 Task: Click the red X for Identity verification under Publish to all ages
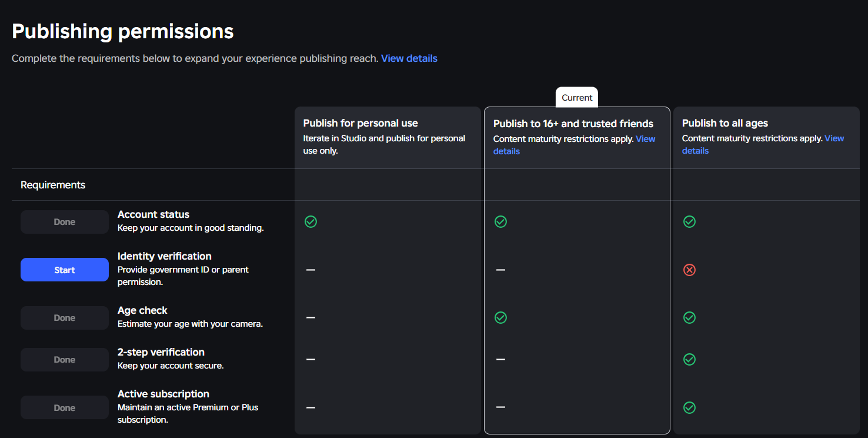[x=689, y=270]
